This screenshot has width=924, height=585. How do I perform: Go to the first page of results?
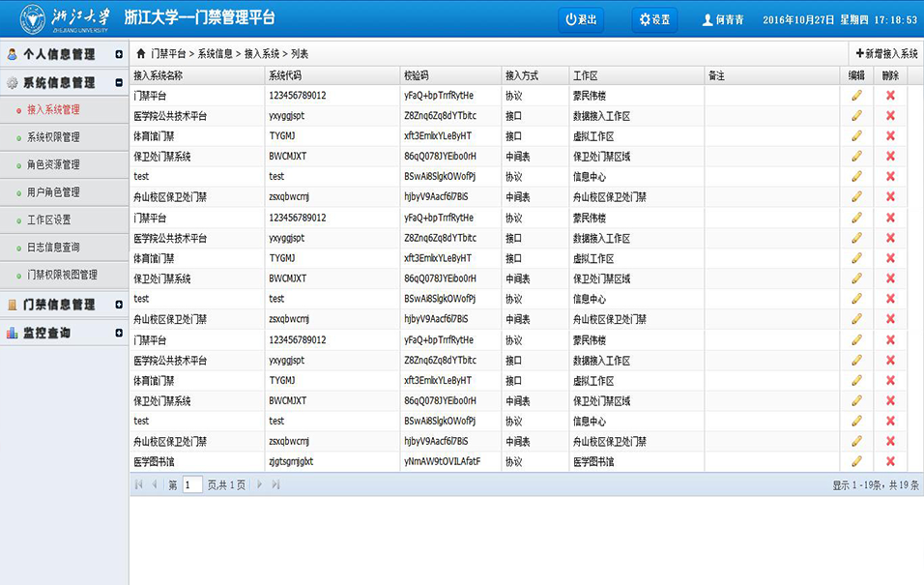pos(139,484)
